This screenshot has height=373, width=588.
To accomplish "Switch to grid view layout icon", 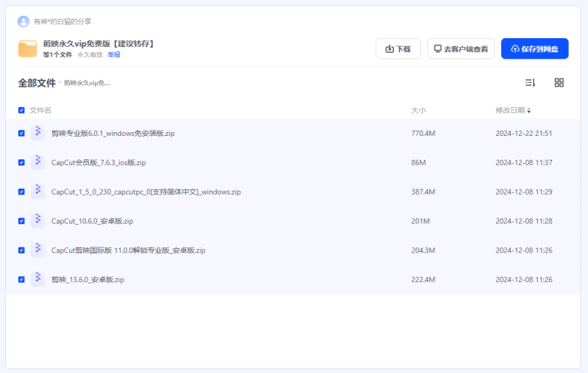I will tap(559, 83).
